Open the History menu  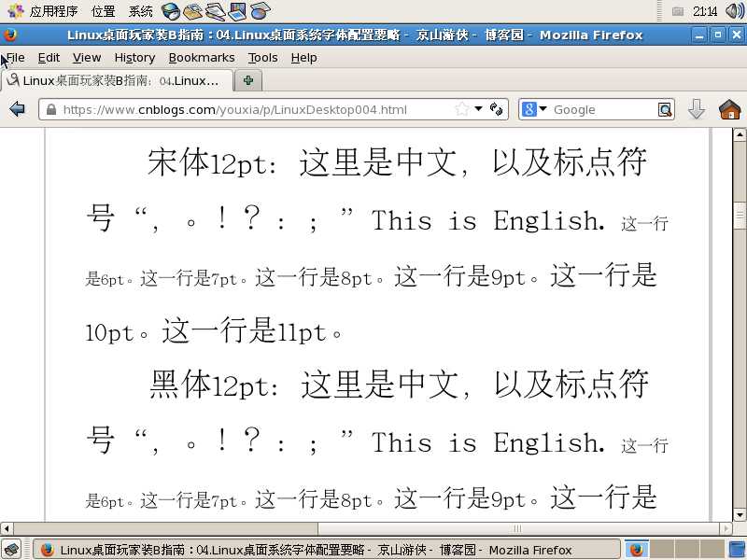click(x=134, y=58)
